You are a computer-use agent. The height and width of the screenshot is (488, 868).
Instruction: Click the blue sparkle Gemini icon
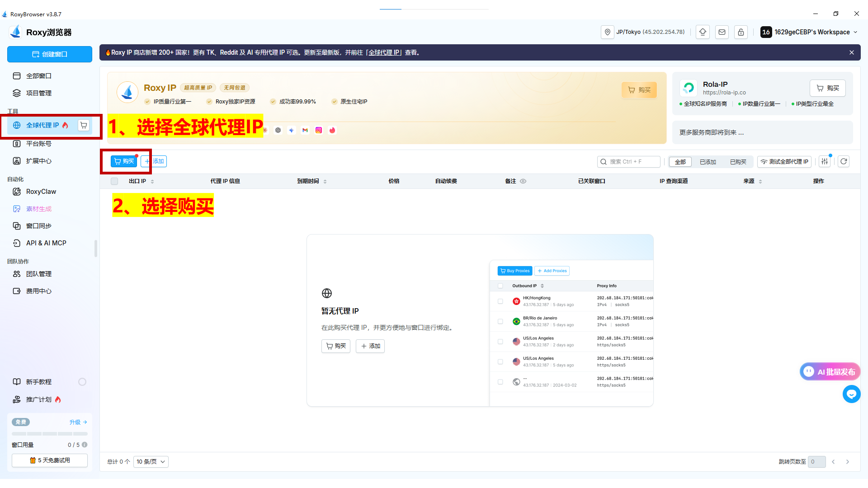pyautogui.click(x=292, y=130)
